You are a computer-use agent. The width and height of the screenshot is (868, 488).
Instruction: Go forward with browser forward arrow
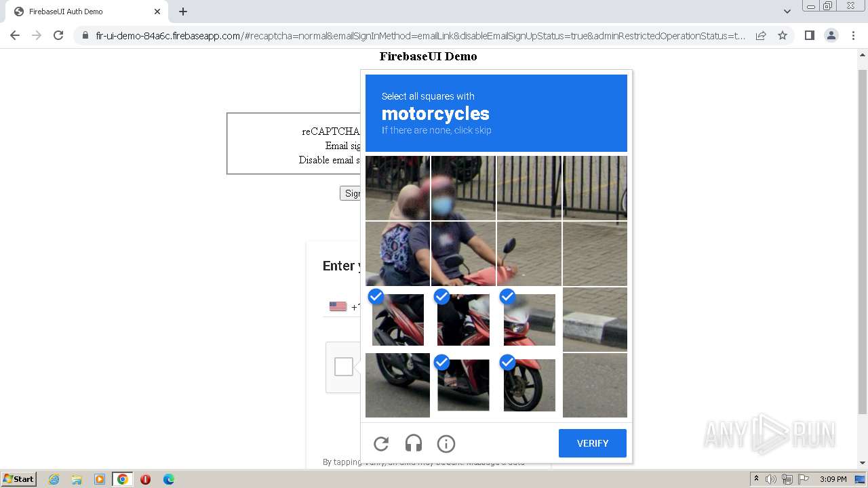[37, 35]
